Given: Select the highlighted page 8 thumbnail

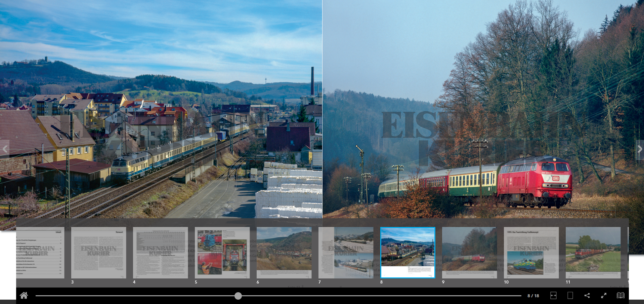Looking at the screenshot, I should [x=407, y=253].
